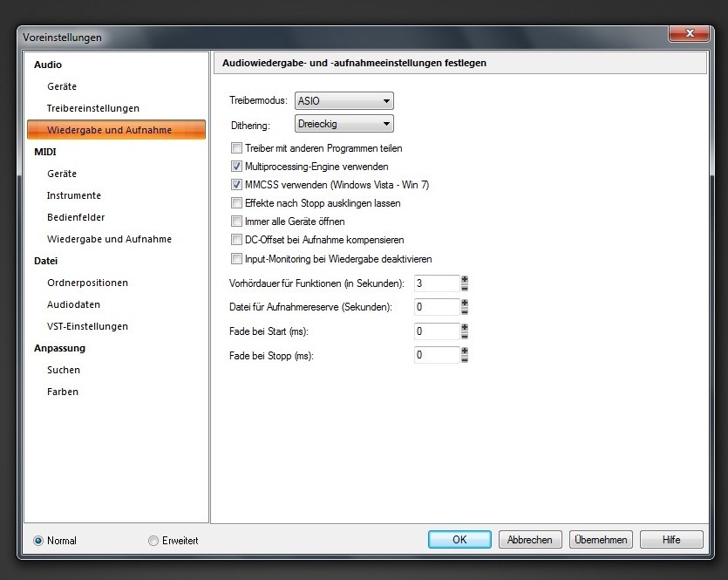The width and height of the screenshot is (728, 580).
Task: Click the Übernehmen button
Action: 601,540
